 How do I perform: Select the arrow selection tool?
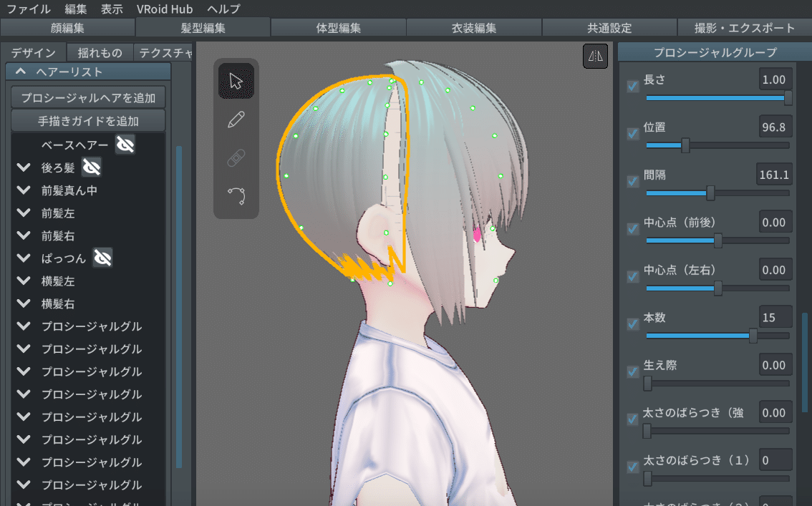point(236,81)
